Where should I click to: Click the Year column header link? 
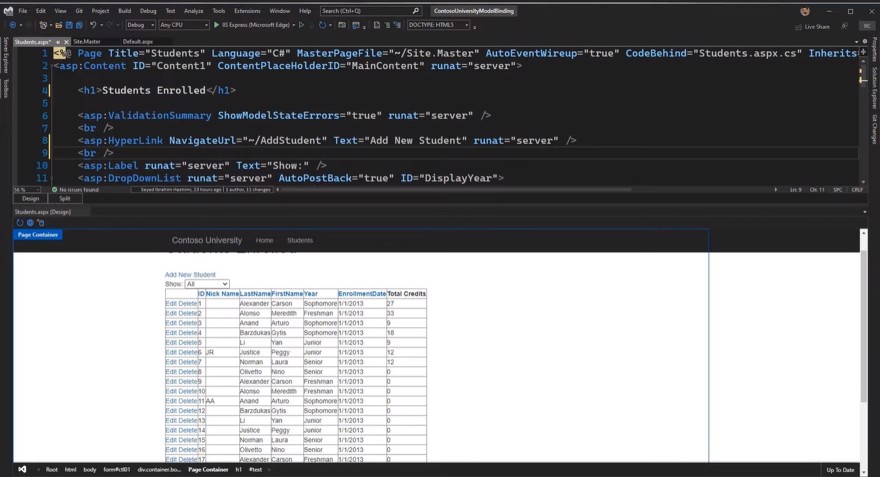point(311,293)
